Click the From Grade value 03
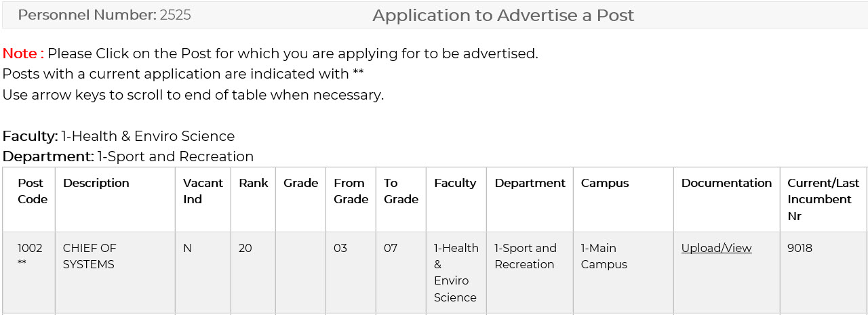The height and width of the screenshot is (315, 868). point(340,248)
